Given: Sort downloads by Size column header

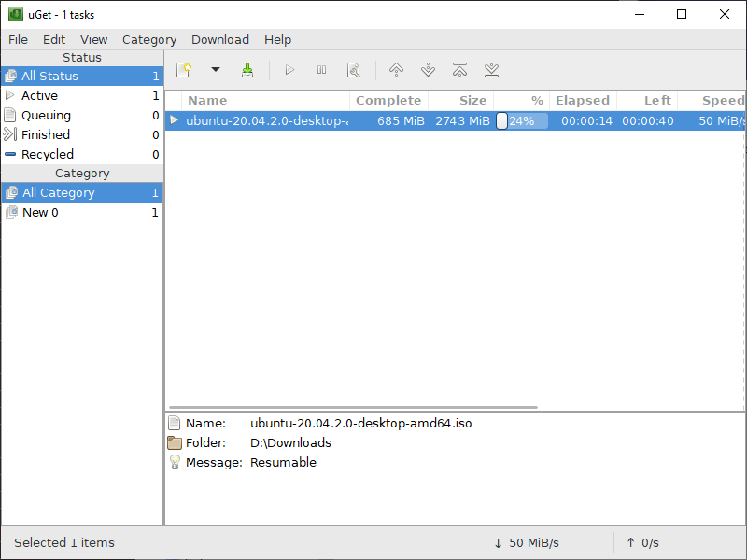Looking at the screenshot, I should pos(472,100).
